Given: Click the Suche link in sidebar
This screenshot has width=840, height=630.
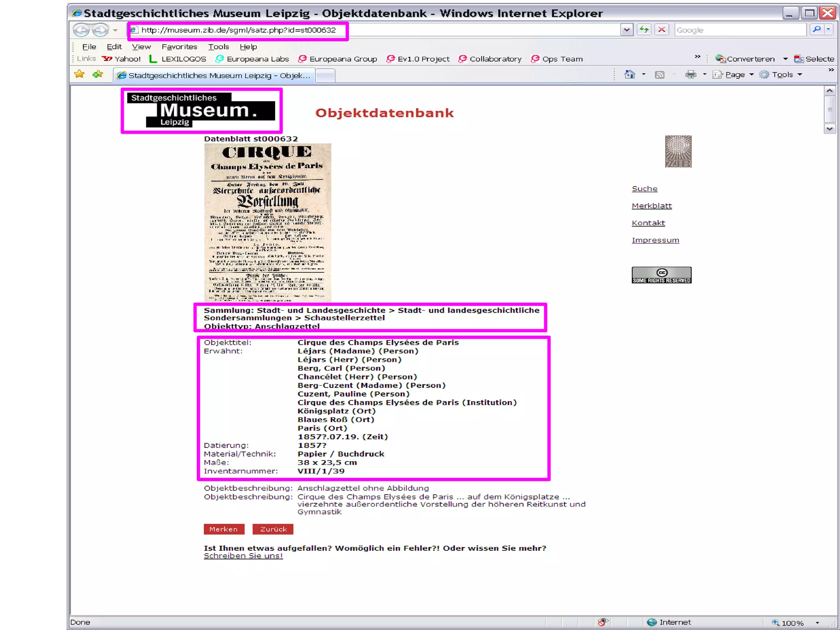Looking at the screenshot, I should pyautogui.click(x=644, y=189).
